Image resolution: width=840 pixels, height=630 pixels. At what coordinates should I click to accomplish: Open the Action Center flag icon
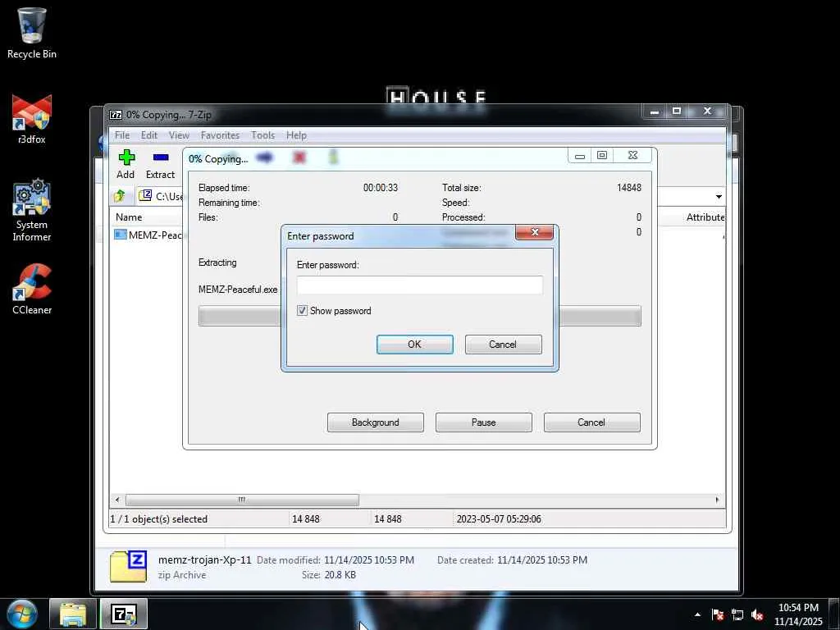718,614
